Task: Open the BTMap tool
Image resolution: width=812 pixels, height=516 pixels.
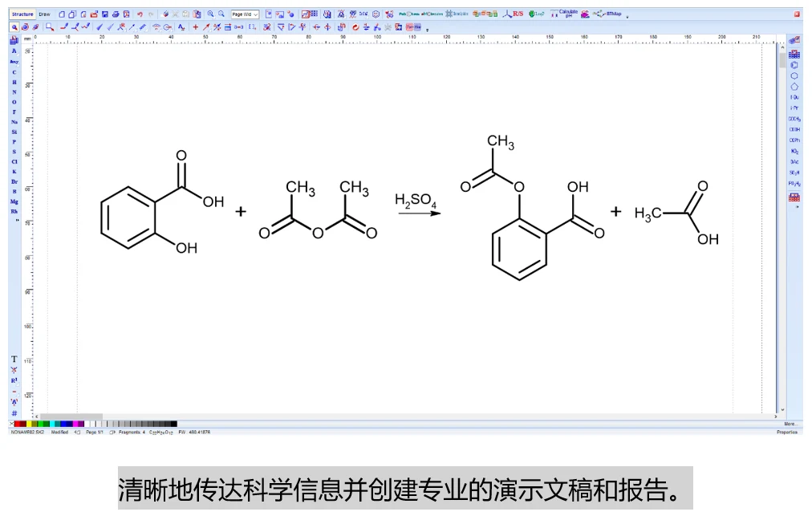Action: tap(607, 14)
